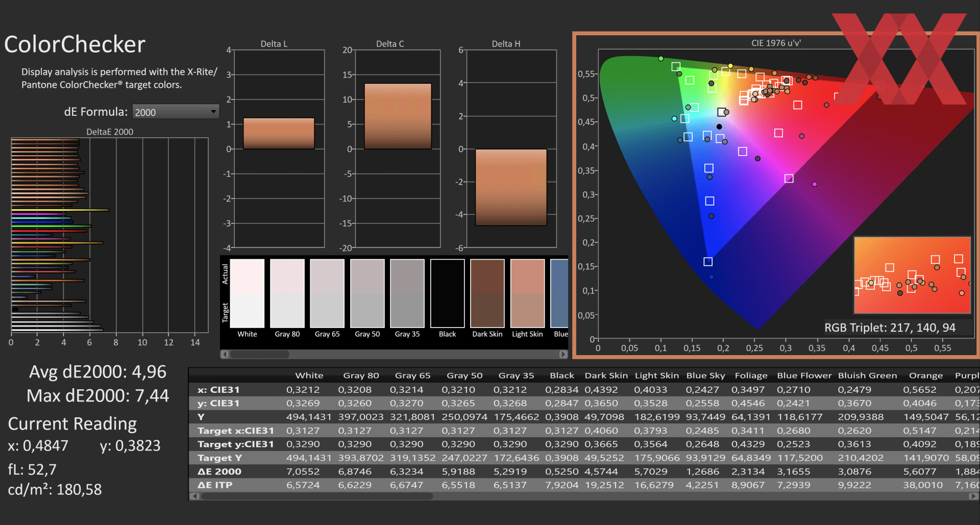Viewport: 980px width, 525px height.
Task: Select the Dark Skin column header
Action: coord(606,376)
